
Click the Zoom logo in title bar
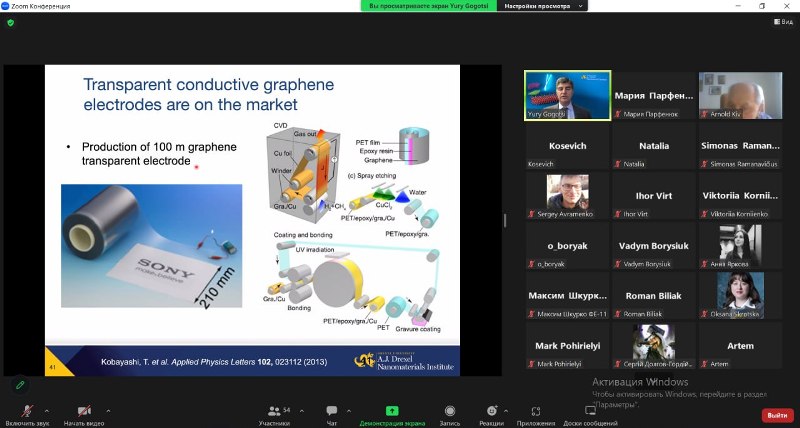[5, 6]
